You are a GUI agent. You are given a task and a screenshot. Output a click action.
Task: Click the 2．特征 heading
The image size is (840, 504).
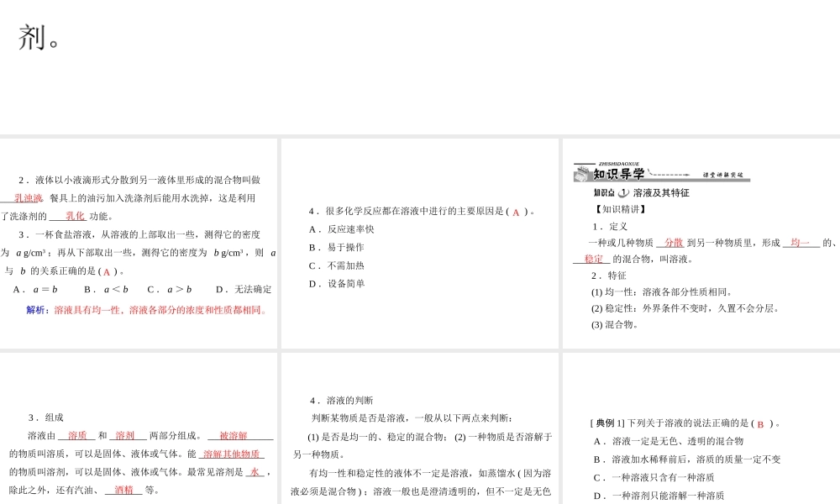tap(608, 276)
